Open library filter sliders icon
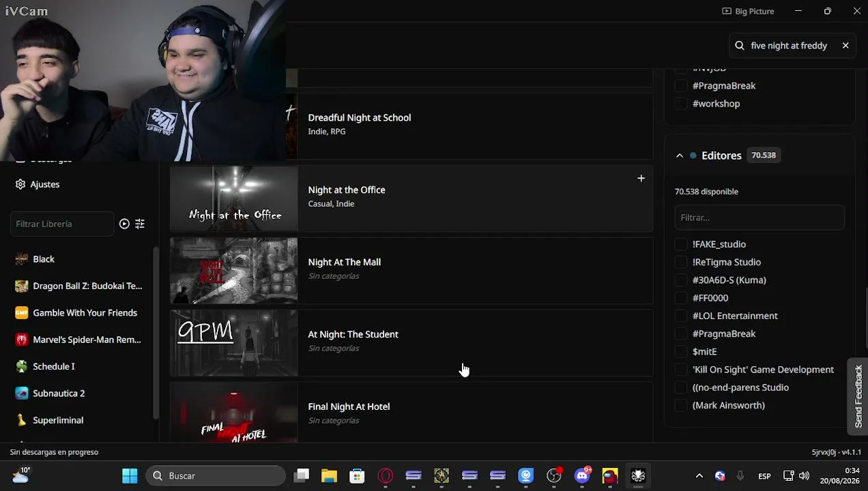 tap(140, 224)
